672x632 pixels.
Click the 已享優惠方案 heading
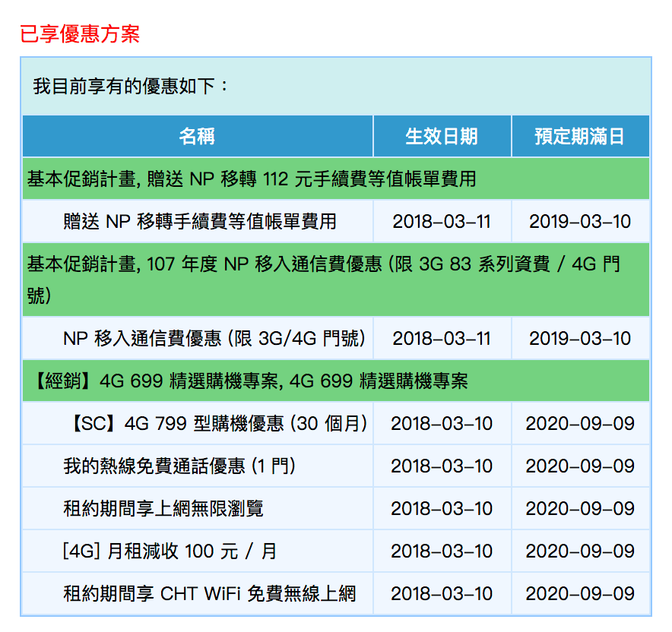tap(80, 34)
